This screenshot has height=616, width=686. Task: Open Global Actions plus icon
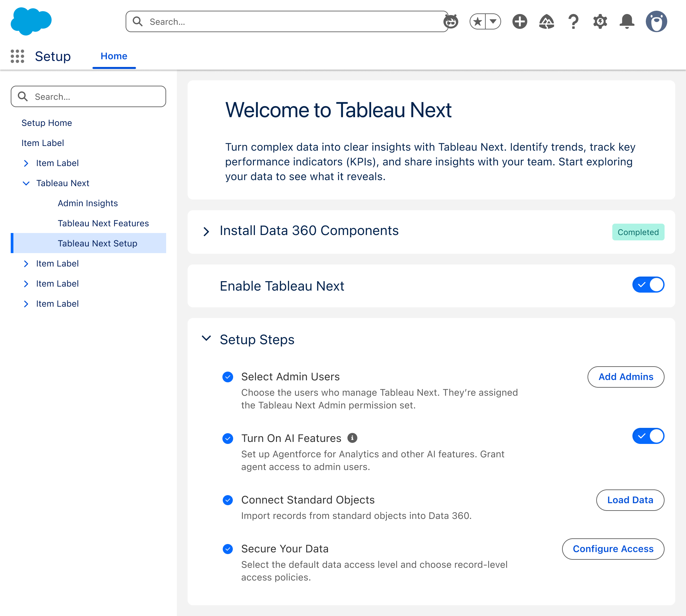tap(520, 22)
